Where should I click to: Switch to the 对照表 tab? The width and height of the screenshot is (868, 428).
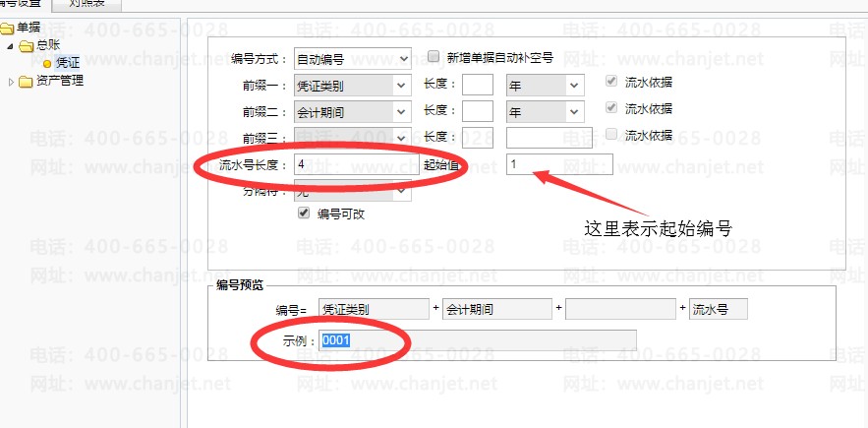click(87, 5)
